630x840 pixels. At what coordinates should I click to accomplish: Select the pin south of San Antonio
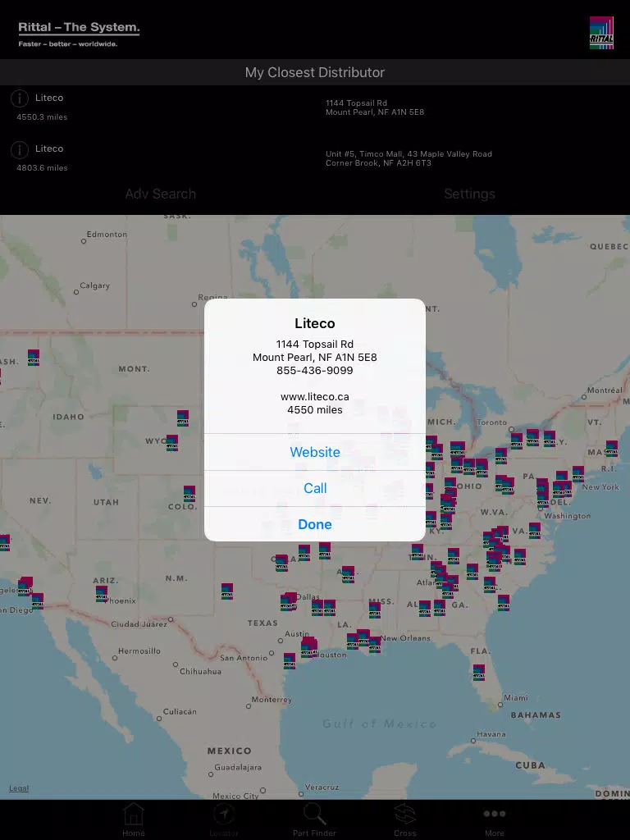(290, 661)
